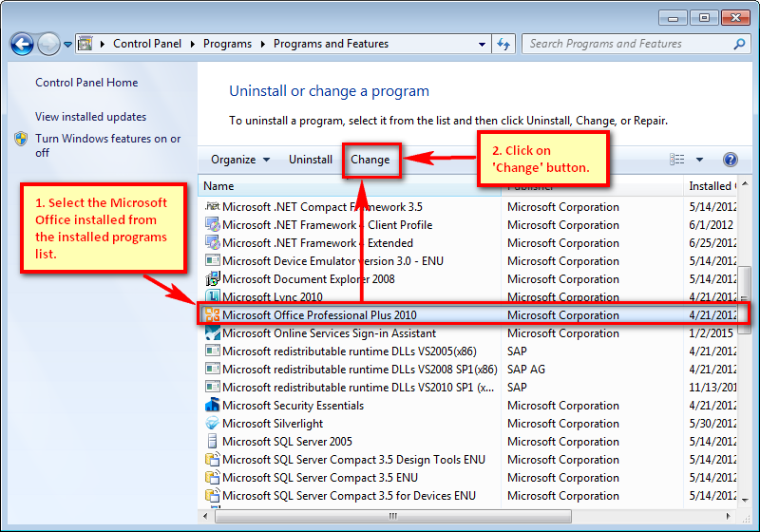Select the Microsoft Lync 2010 icon

click(x=212, y=295)
